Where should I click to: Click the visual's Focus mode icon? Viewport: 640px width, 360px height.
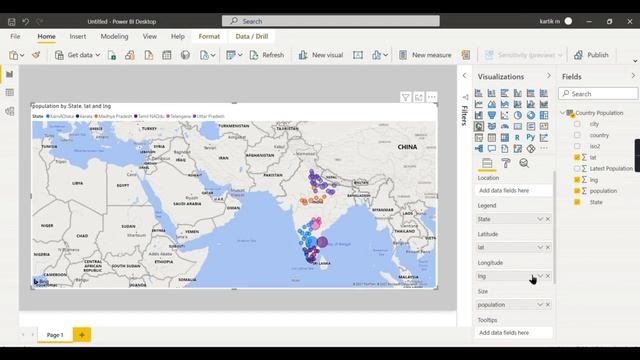pos(419,97)
